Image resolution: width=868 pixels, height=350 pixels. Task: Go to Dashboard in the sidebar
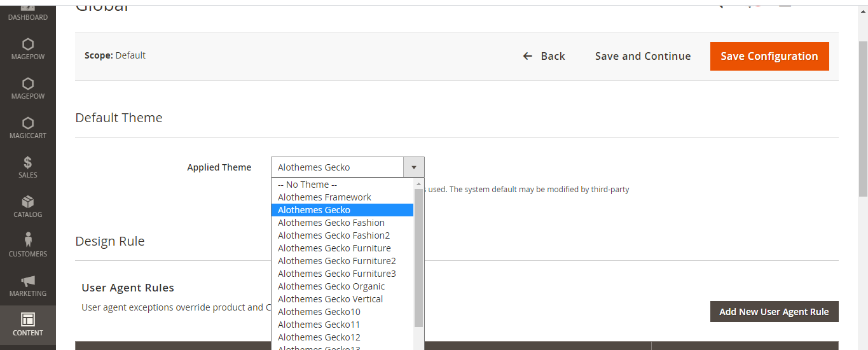pos(27,14)
